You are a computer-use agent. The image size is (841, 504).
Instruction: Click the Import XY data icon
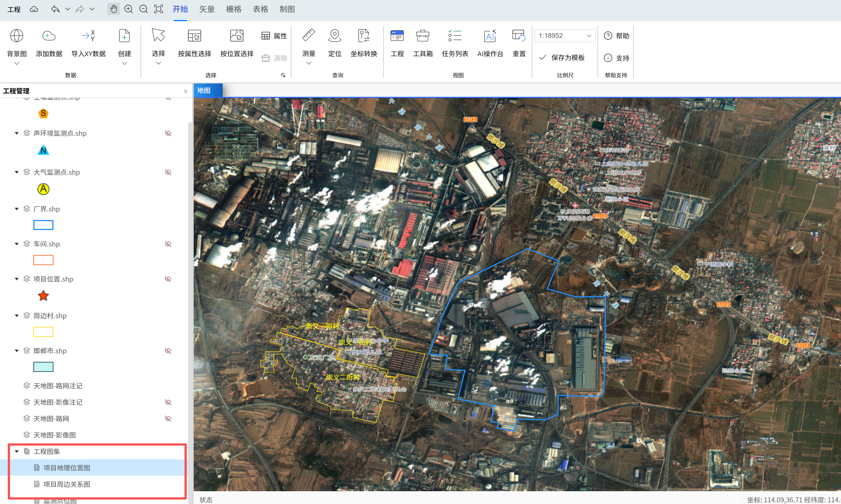(x=88, y=36)
